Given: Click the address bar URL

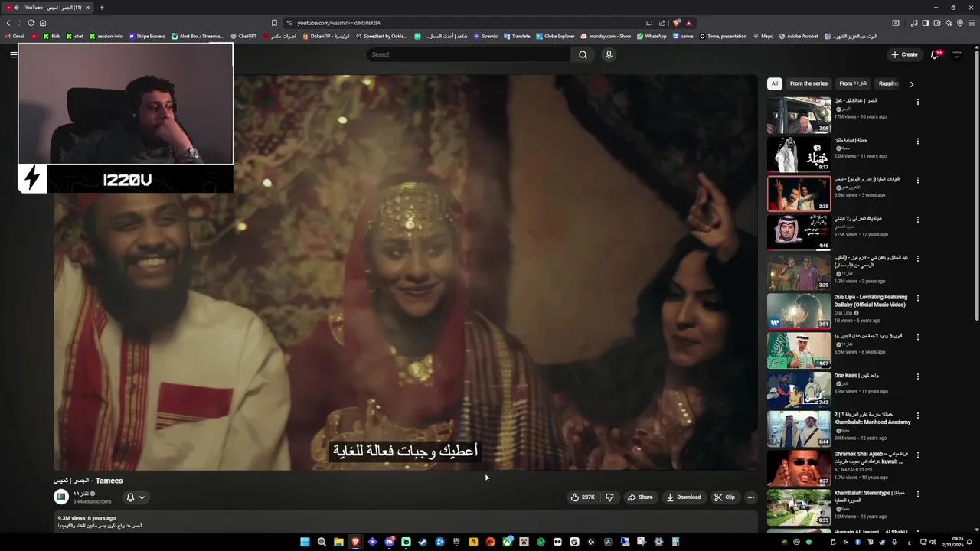Looking at the screenshot, I should click(x=338, y=23).
